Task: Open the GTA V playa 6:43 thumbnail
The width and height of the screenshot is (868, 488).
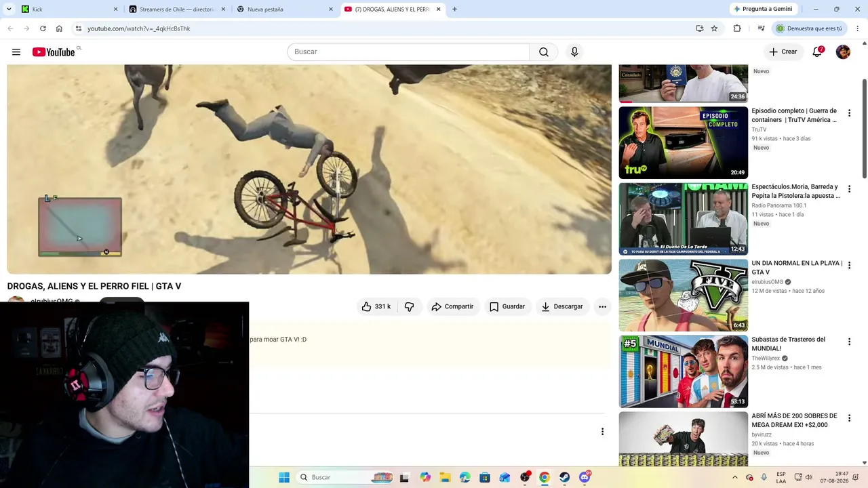Action: click(684, 296)
